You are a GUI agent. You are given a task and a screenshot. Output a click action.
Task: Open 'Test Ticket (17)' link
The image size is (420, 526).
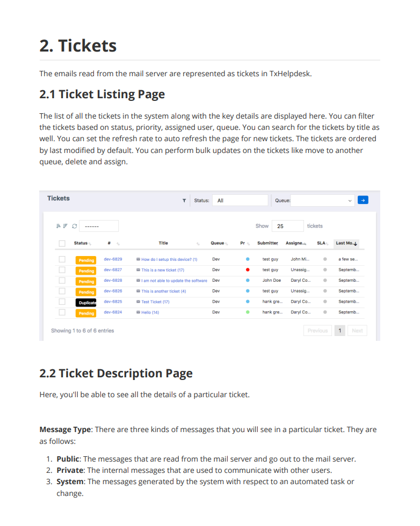pyautogui.click(x=155, y=302)
